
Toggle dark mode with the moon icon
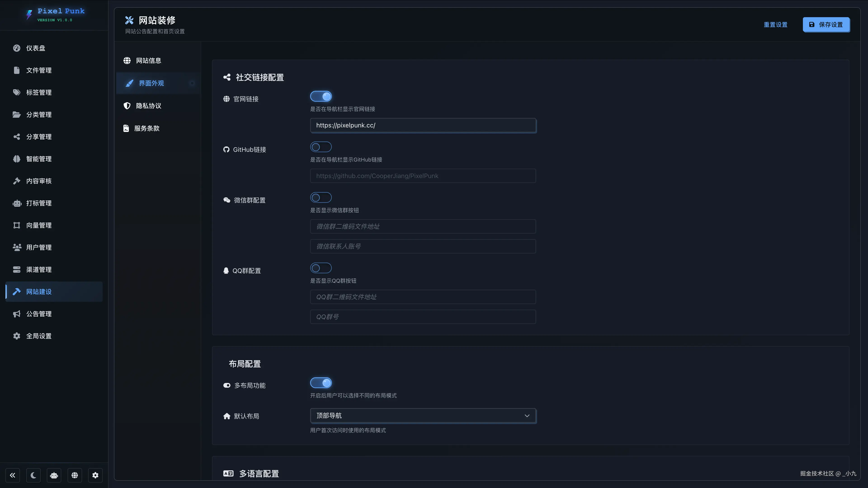[33, 475]
